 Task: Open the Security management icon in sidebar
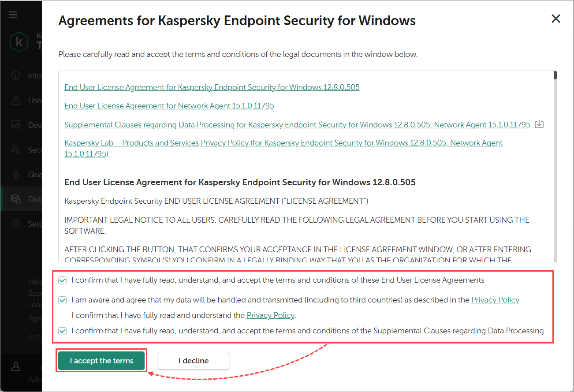[x=16, y=150]
